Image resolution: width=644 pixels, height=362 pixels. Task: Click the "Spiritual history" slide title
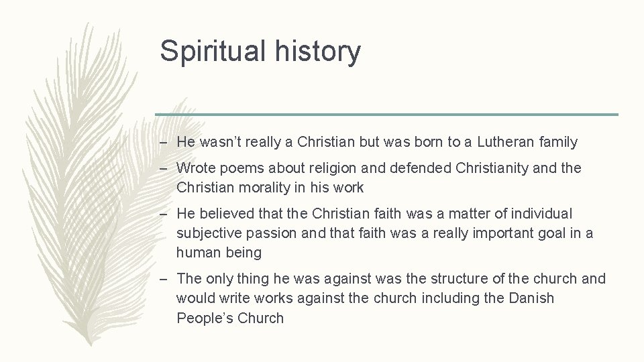[260, 51]
